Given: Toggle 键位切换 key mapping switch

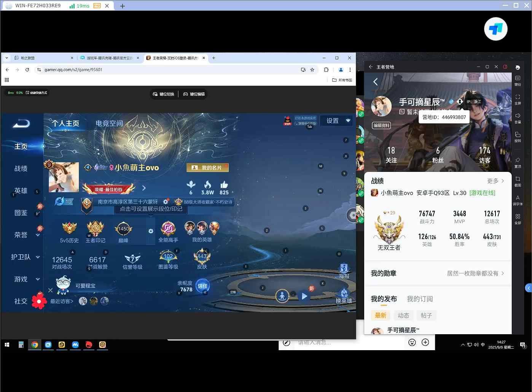Looking at the screenshot, I should (x=164, y=94).
